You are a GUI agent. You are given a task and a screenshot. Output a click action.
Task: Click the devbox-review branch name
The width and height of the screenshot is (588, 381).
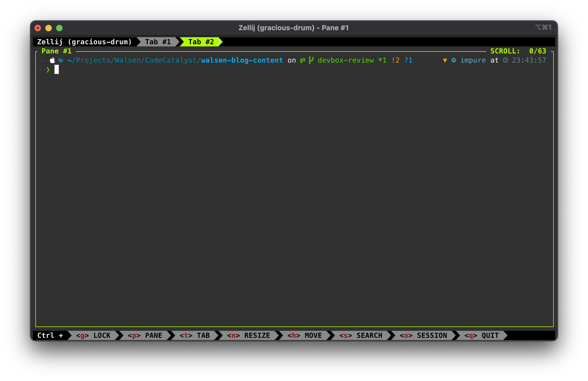(346, 60)
